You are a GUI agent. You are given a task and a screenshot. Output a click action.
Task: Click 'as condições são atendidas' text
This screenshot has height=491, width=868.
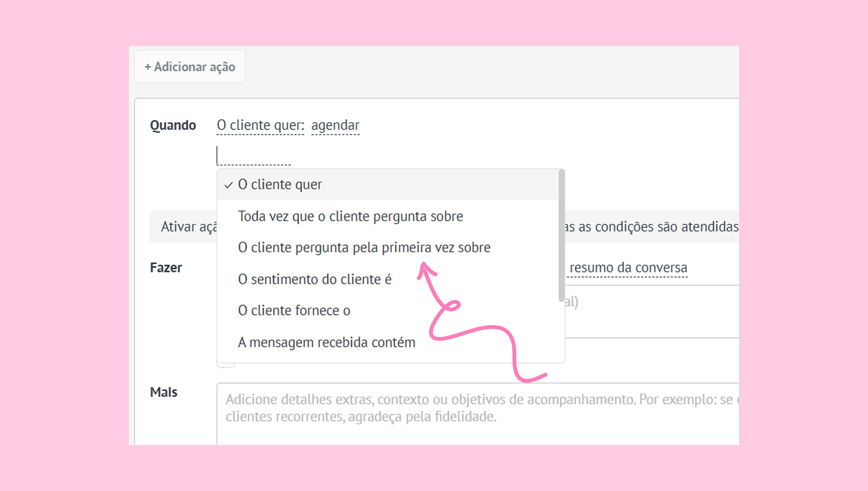pos(651,227)
